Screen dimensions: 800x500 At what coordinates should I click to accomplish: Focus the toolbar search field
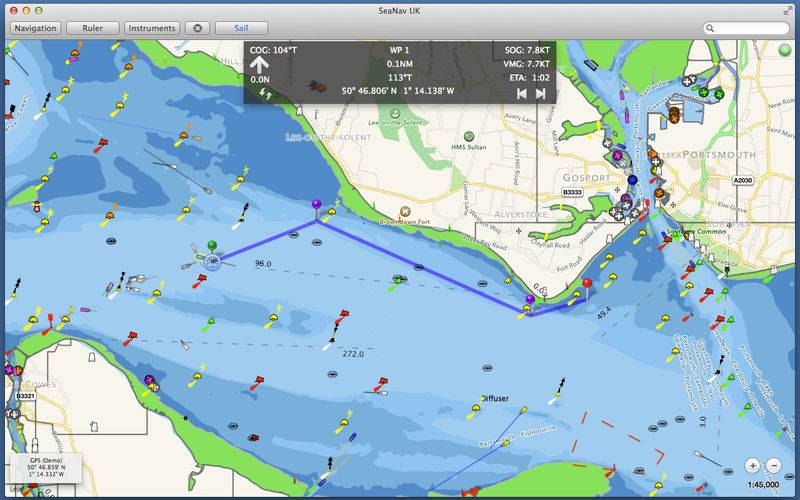point(746,28)
